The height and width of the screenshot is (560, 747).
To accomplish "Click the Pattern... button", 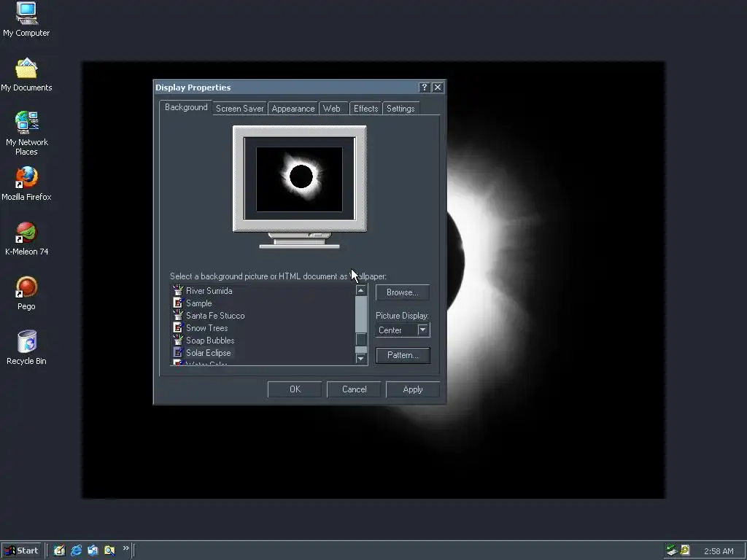I will pyautogui.click(x=403, y=355).
